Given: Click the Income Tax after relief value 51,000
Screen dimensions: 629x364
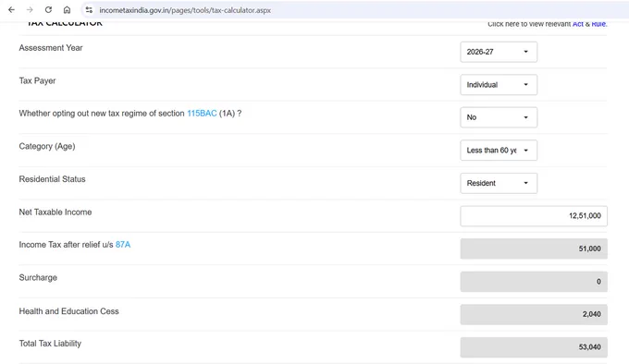Looking at the screenshot, I should point(534,249).
